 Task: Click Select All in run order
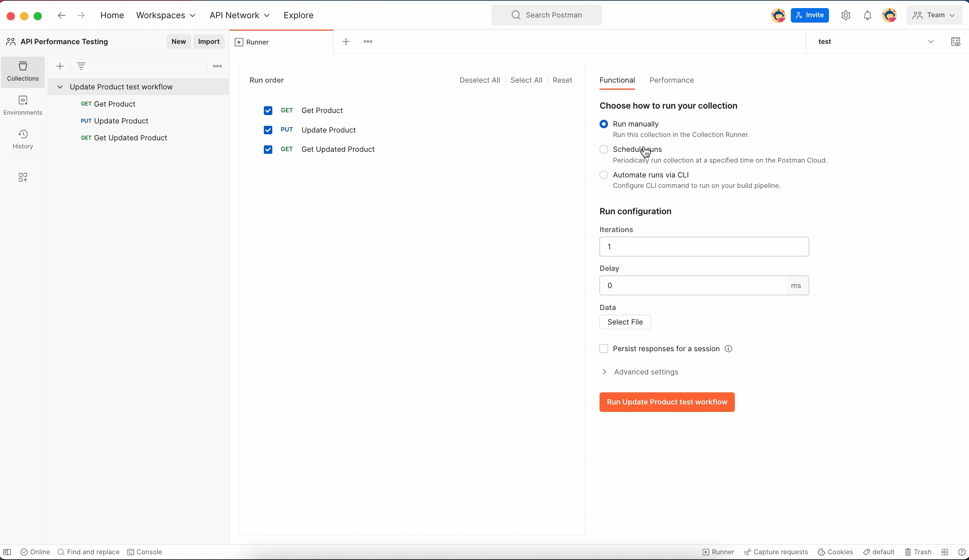(526, 80)
